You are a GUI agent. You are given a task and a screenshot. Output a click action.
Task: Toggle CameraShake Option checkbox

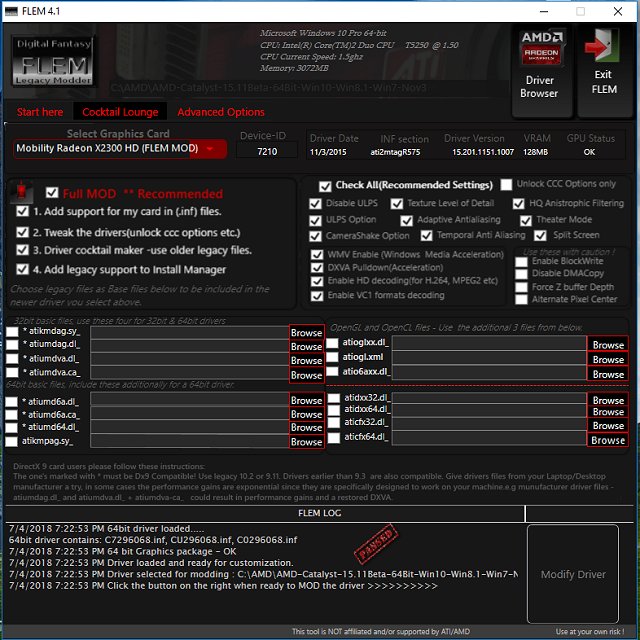pyautogui.click(x=315, y=236)
